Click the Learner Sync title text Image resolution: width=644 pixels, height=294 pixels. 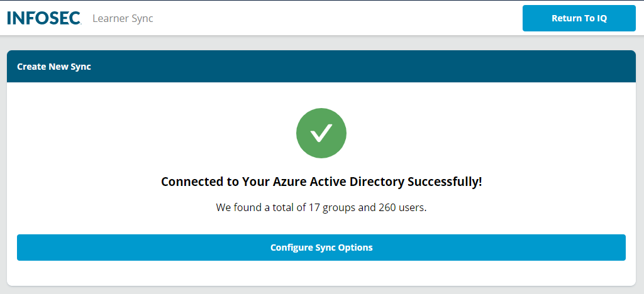(123, 18)
